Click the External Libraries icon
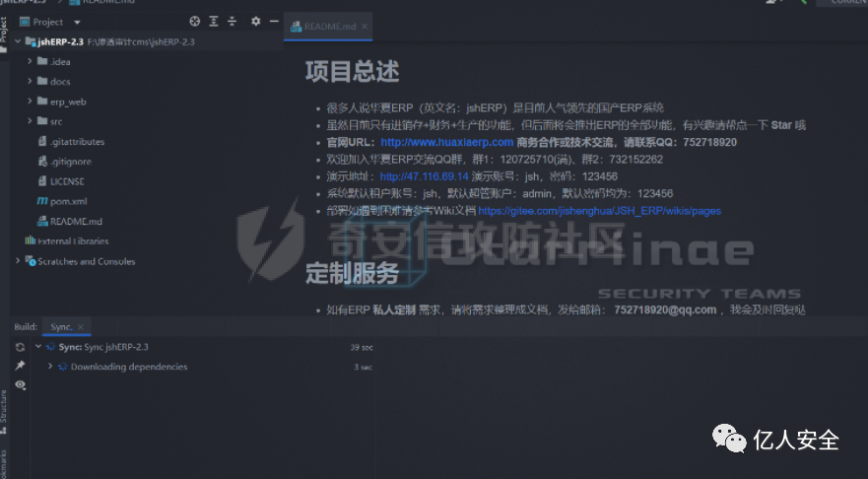Viewport: 868px width, 479px height. [x=30, y=240]
